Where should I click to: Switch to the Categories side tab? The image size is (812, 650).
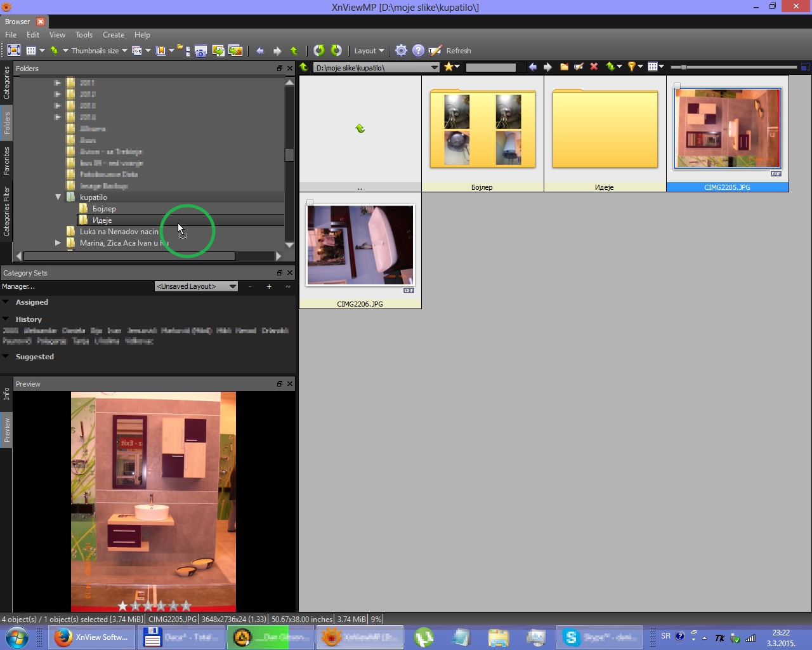(6, 83)
